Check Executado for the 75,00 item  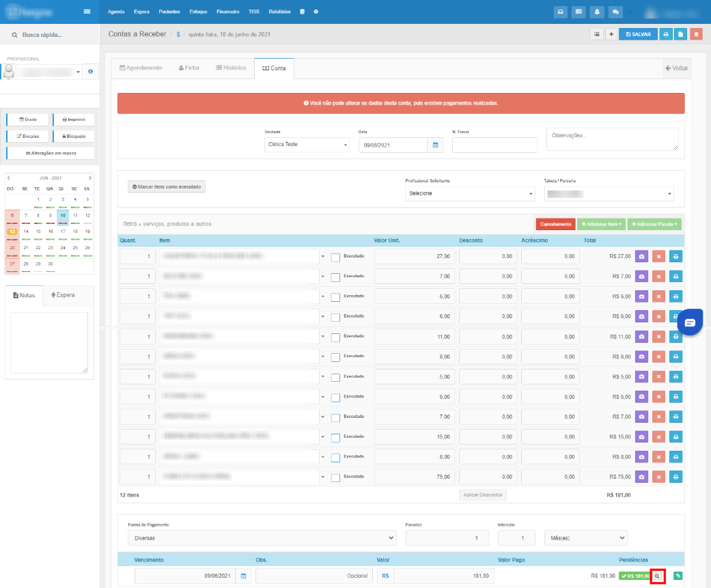click(x=335, y=477)
